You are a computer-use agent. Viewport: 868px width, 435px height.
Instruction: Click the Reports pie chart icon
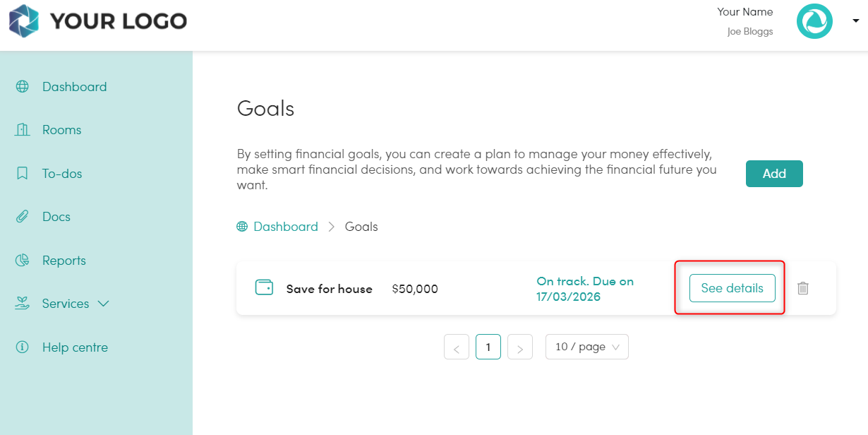(x=23, y=261)
